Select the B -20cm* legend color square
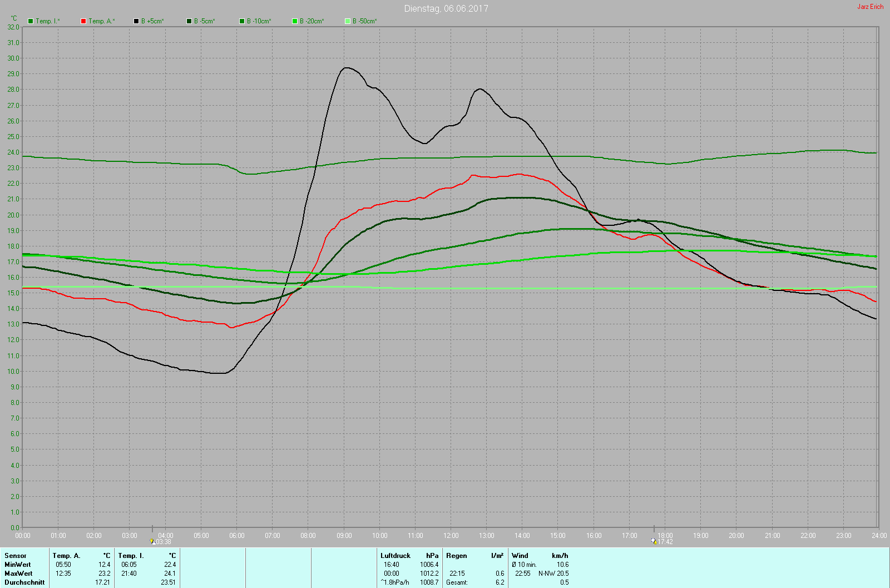This screenshot has height=588, width=890. pyautogui.click(x=295, y=21)
